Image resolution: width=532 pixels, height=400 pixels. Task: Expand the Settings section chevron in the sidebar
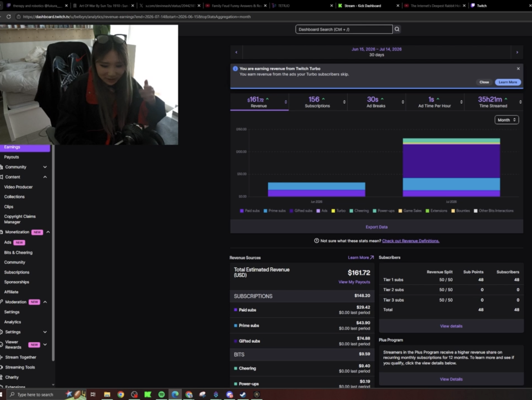pos(45,332)
